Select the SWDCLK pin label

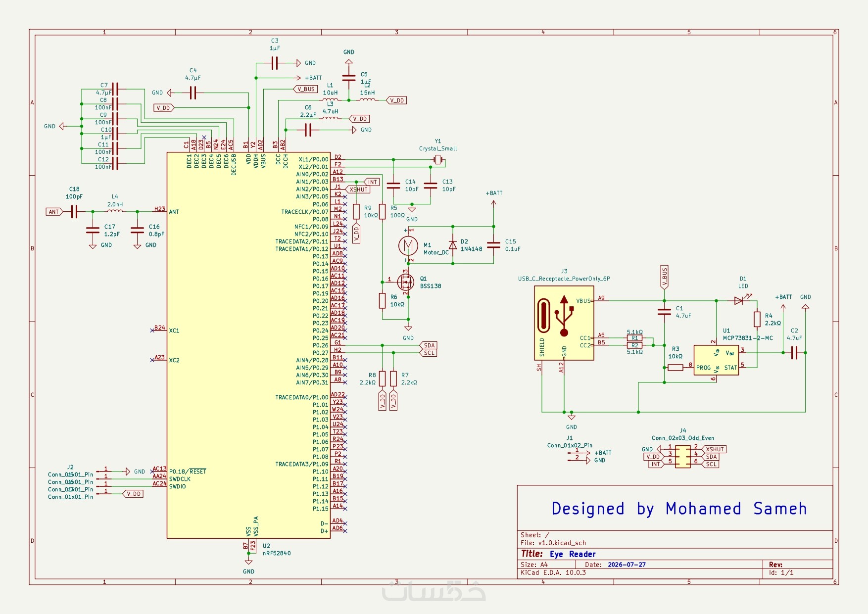180,479
